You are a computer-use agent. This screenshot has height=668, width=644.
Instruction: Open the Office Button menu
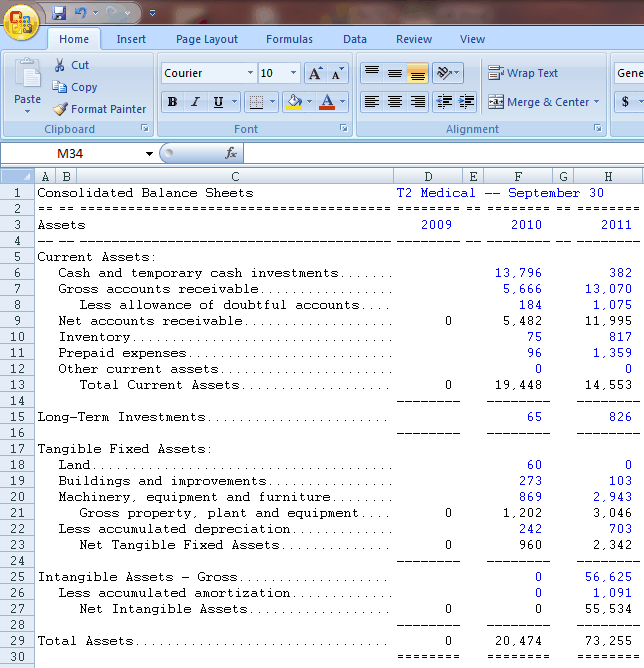[21, 22]
